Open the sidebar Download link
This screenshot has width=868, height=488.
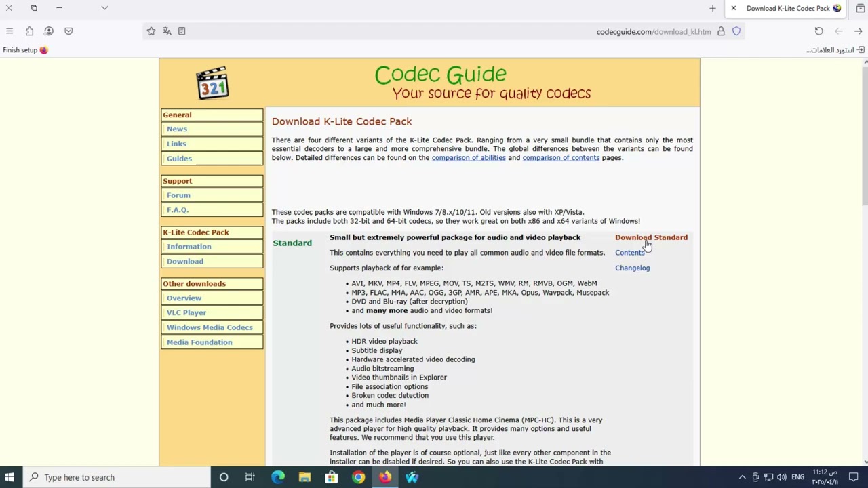[185, 262]
